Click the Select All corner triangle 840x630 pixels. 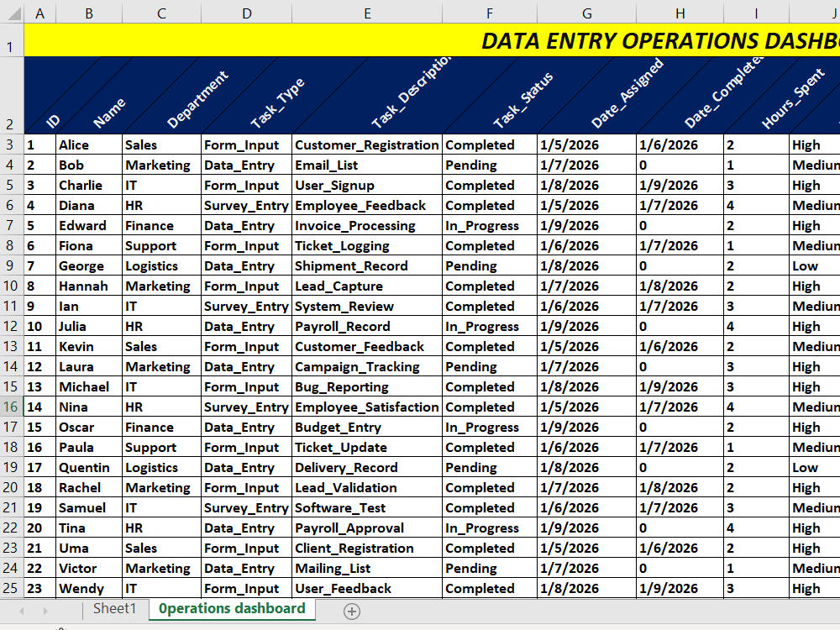click(14, 14)
